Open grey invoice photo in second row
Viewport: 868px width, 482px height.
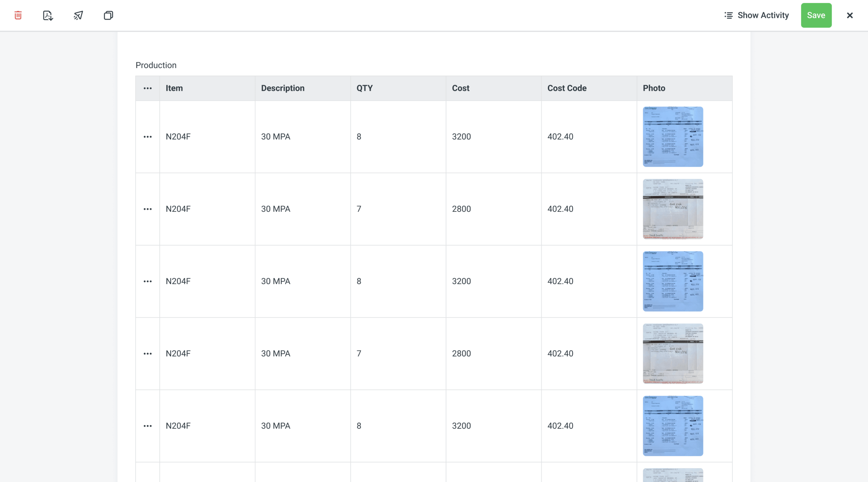[673, 209]
